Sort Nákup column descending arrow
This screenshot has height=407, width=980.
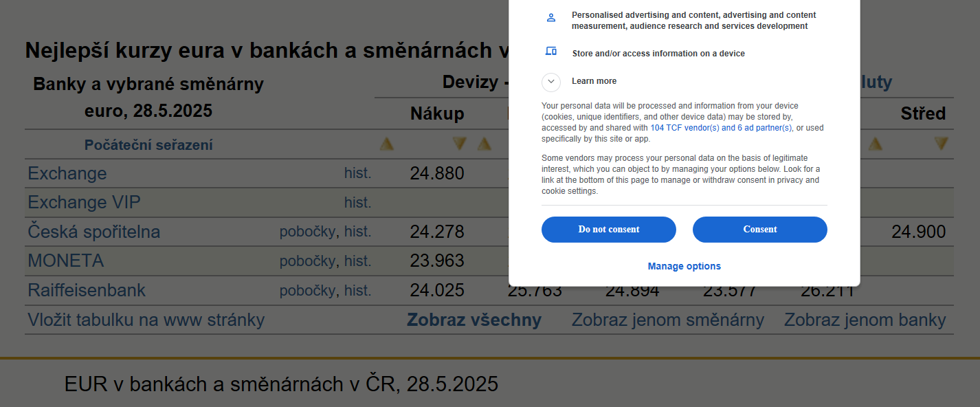[459, 144]
